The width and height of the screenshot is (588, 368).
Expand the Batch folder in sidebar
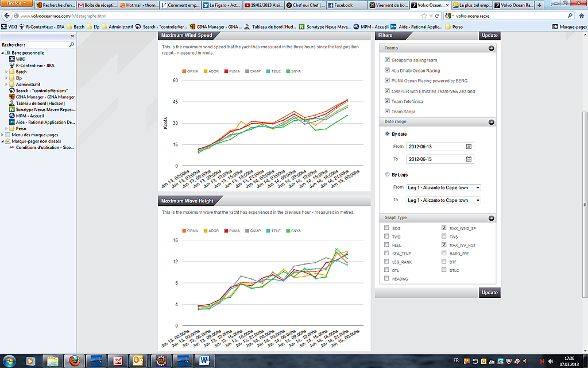[x=6, y=72]
